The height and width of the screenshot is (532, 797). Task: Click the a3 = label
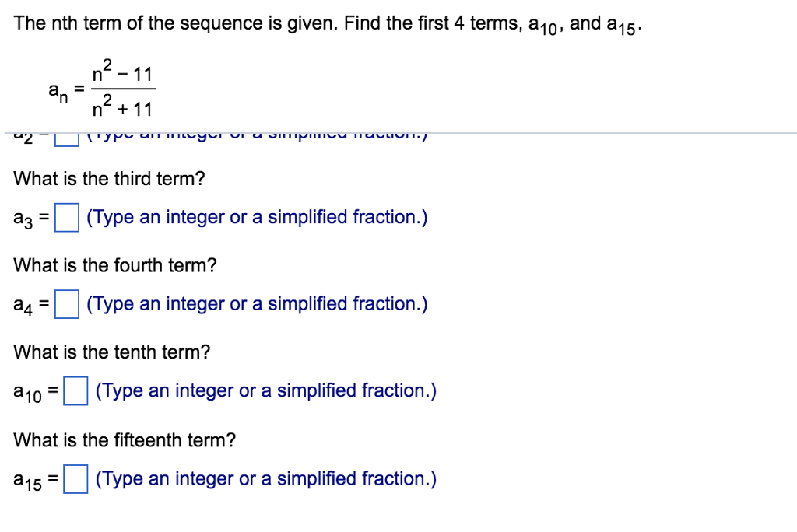point(32,218)
